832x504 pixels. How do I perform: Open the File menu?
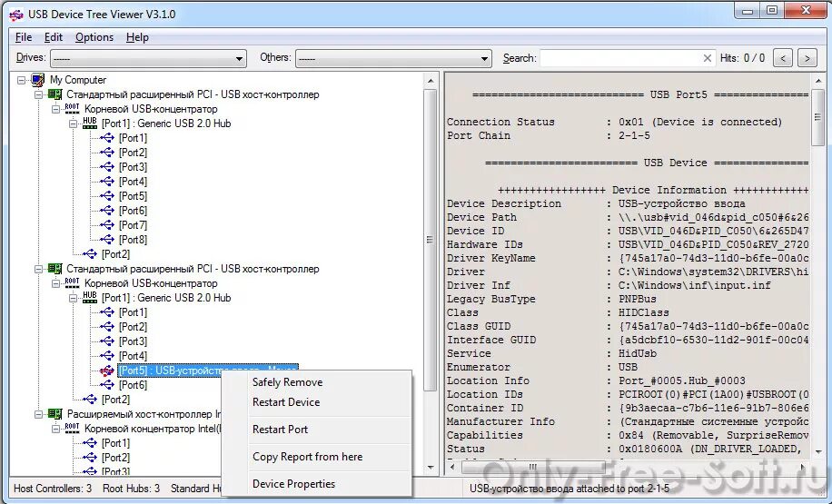[x=24, y=37]
